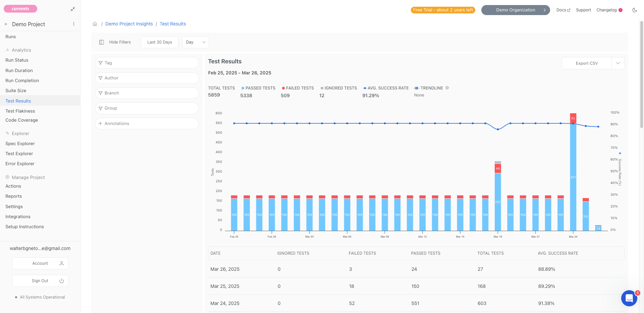
Task: Click the Free Trial badge
Action: pyautogui.click(x=443, y=10)
